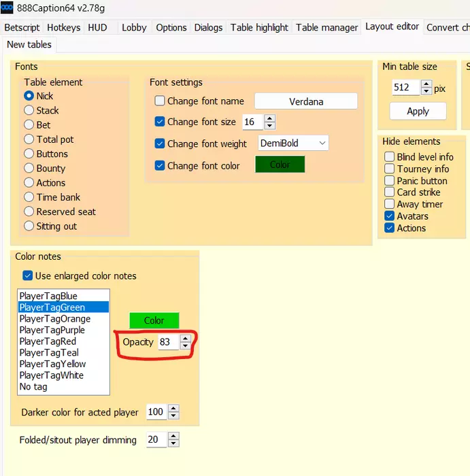This screenshot has height=476, width=470.
Task: Enable Change font name checkbox
Action: (160, 101)
